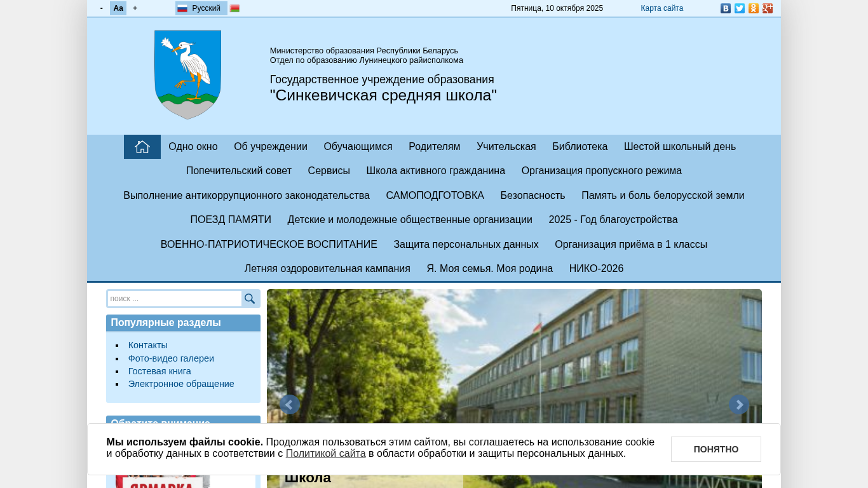
Task: Accept cookies with the ПОНЯТНО button
Action: [x=716, y=449]
